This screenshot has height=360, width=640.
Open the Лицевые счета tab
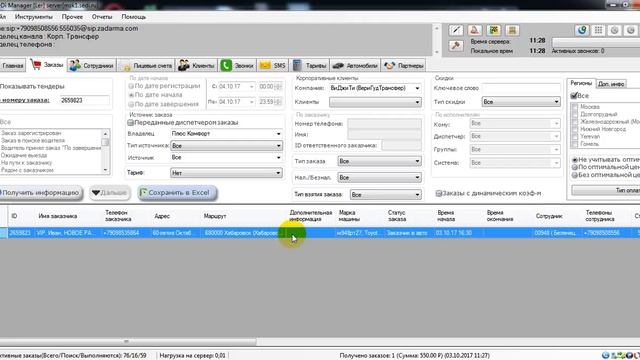(146, 65)
